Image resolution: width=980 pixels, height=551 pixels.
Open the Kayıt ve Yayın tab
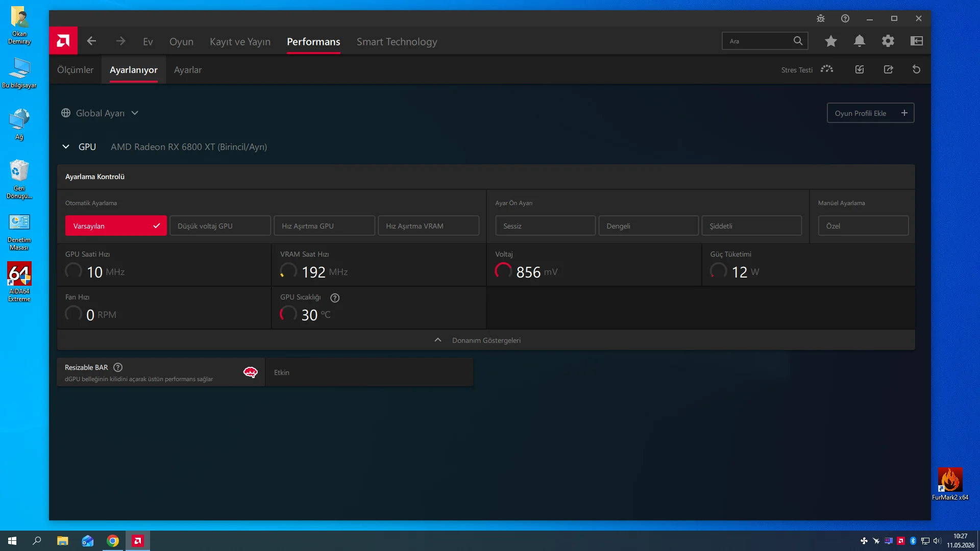(240, 42)
